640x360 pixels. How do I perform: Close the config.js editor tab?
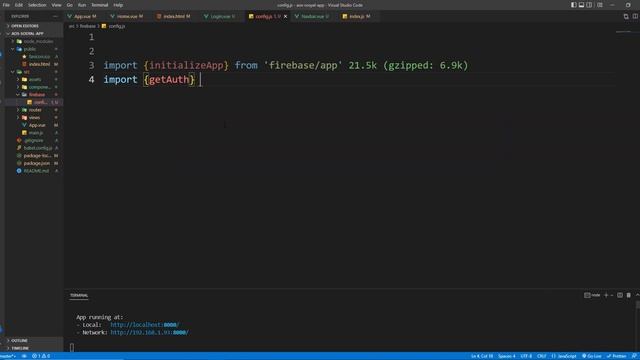point(285,16)
